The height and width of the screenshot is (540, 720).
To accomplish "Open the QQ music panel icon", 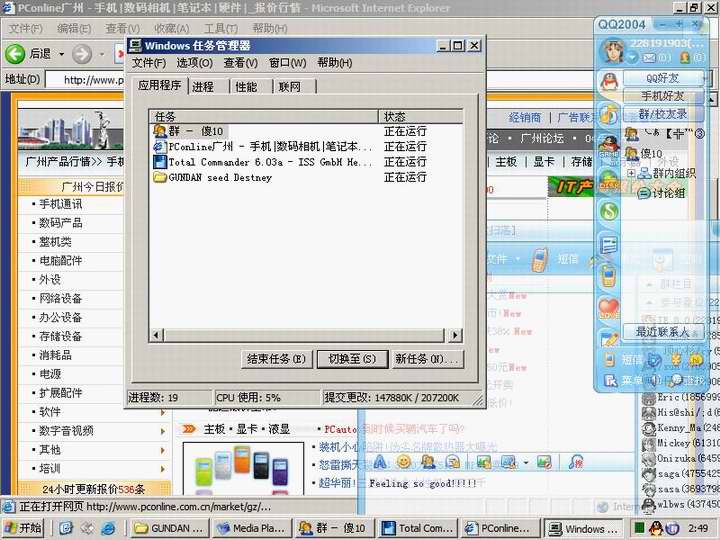I will (609, 115).
